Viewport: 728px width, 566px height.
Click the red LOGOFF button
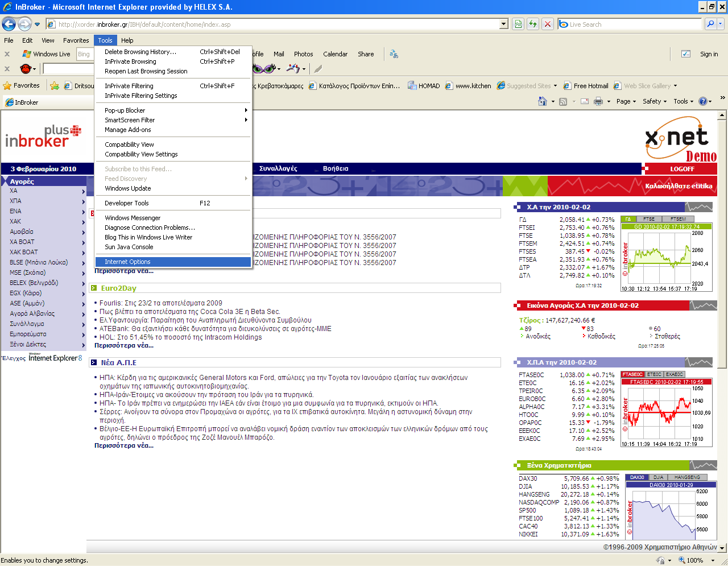point(682,169)
